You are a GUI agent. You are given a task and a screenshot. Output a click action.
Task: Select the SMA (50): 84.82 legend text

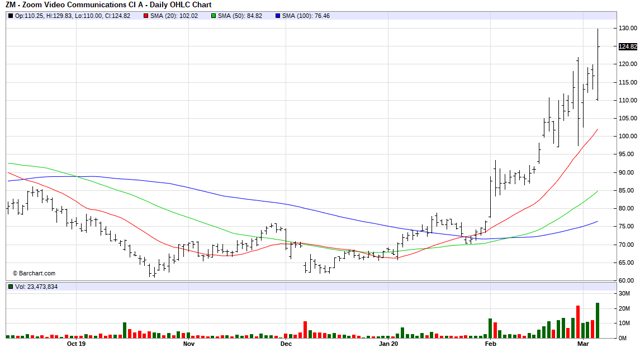(x=240, y=16)
